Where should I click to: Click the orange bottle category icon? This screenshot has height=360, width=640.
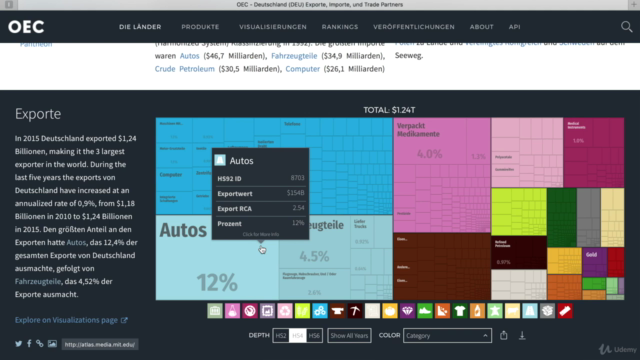pos(478,311)
